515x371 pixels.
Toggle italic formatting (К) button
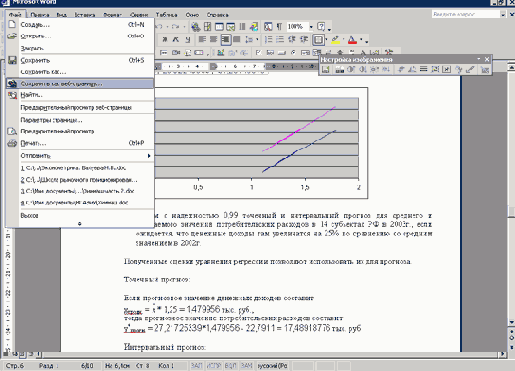pyautogui.click(x=176, y=40)
